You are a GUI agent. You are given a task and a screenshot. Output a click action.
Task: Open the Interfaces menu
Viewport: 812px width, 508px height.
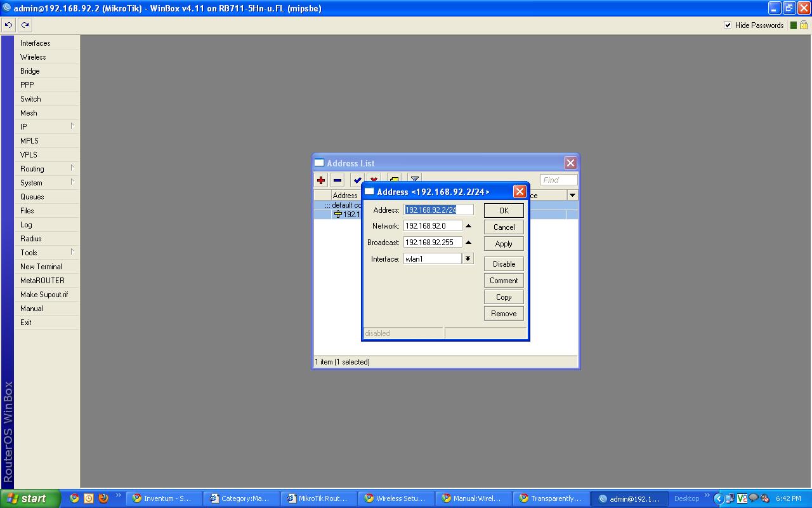pyautogui.click(x=48, y=43)
